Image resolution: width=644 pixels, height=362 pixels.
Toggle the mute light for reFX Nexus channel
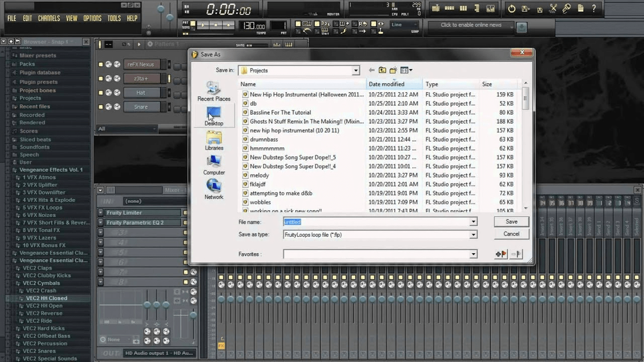101,64
